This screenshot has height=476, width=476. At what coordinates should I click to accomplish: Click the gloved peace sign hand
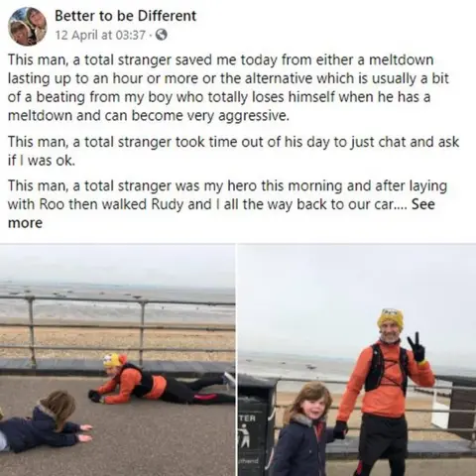[416, 347]
